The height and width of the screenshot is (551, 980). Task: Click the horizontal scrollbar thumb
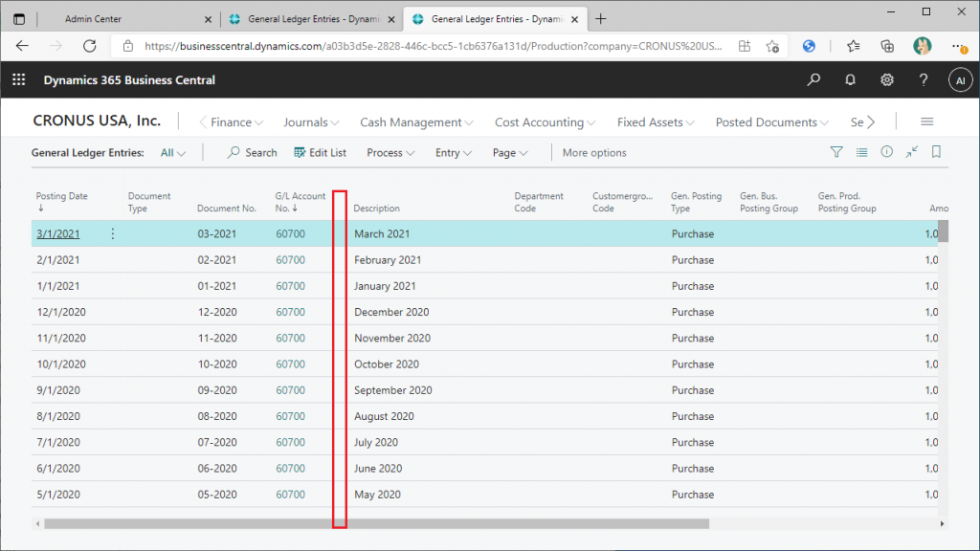[376, 523]
